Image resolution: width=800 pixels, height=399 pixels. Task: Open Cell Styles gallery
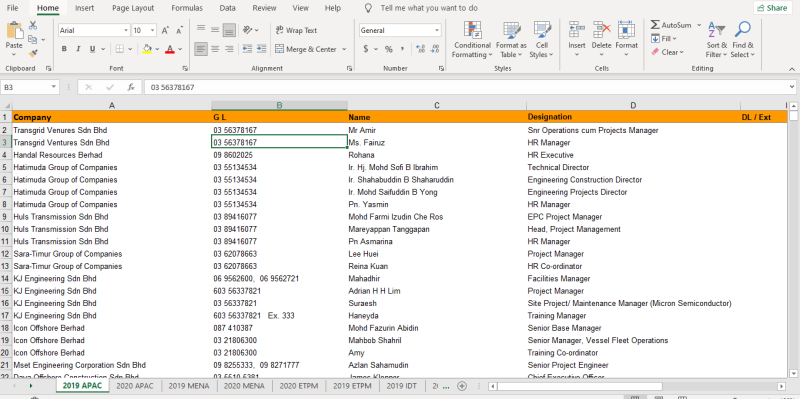541,40
